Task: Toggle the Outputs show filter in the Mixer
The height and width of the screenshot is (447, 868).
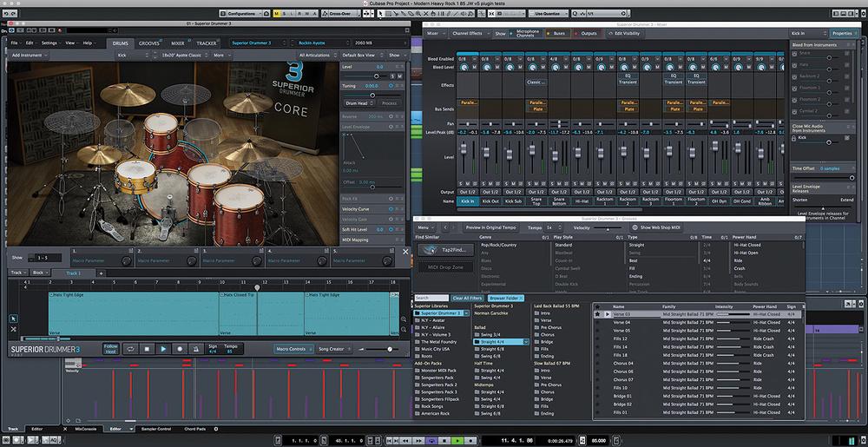Action: coord(588,33)
